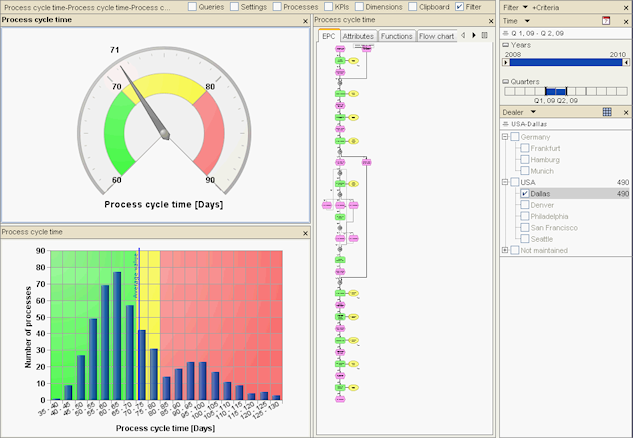Switch to the Attributes tab
The height and width of the screenshot is (438, 633).
(358, 36)
